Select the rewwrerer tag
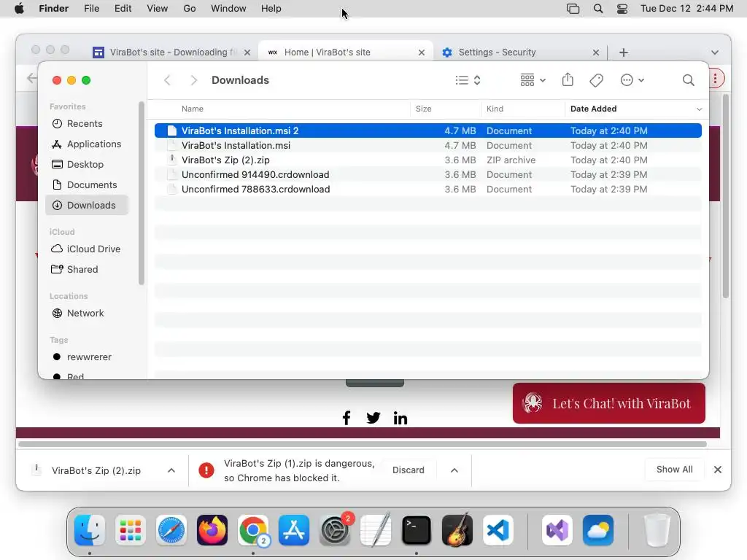 pyautogui.click(x=87, y=357)
